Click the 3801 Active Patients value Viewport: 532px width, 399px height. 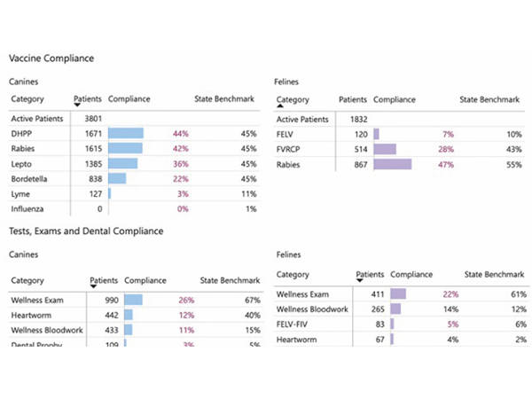(x=94, y=117)
